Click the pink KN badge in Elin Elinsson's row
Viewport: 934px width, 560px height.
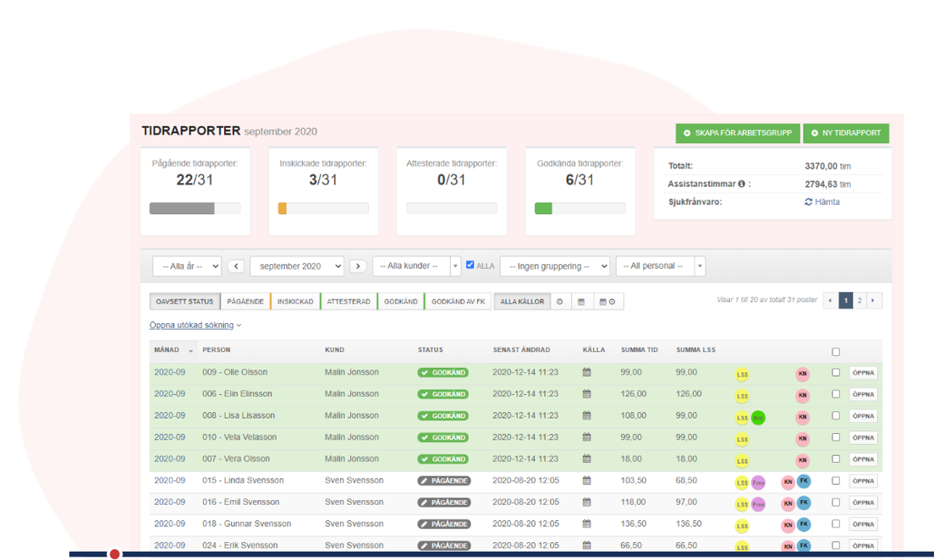tap(802, 395)
